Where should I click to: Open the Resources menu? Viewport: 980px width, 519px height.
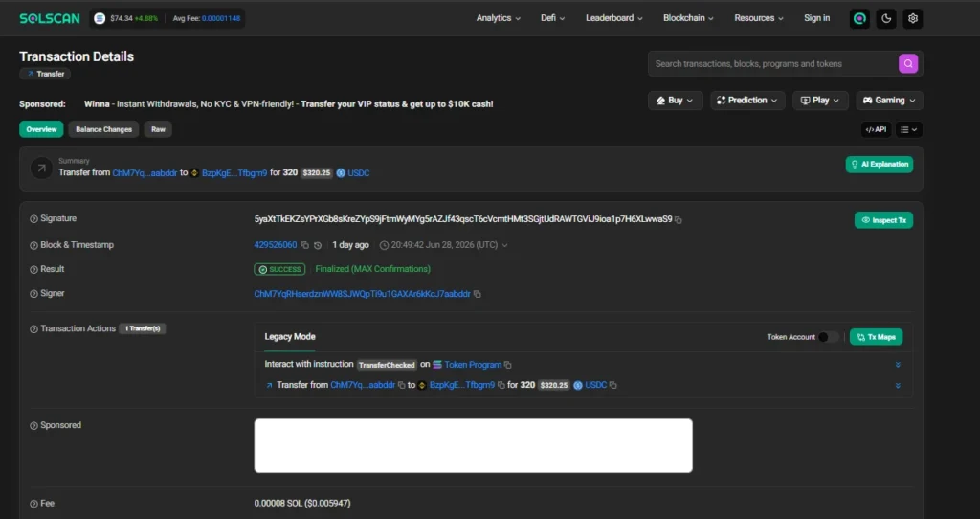click(x=759, y=18)
